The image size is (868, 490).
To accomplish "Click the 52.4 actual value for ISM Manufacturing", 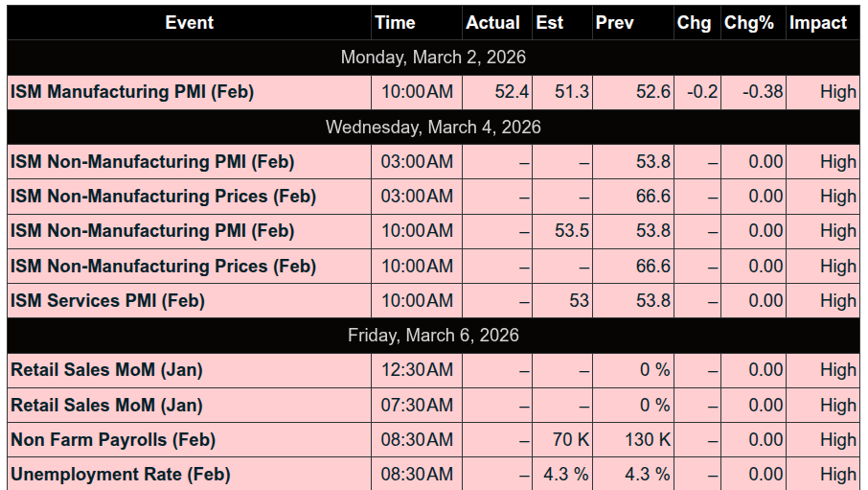I will click(x=512, y=92).
